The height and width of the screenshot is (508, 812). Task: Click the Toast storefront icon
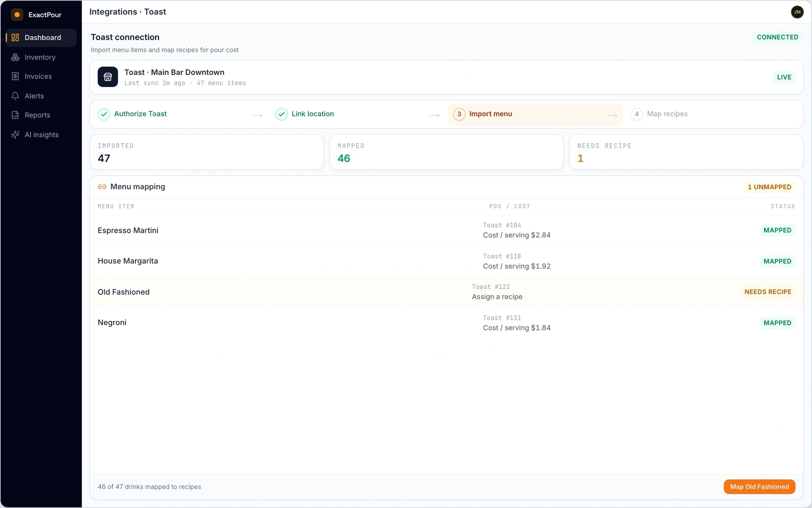[x=108, y=77]
